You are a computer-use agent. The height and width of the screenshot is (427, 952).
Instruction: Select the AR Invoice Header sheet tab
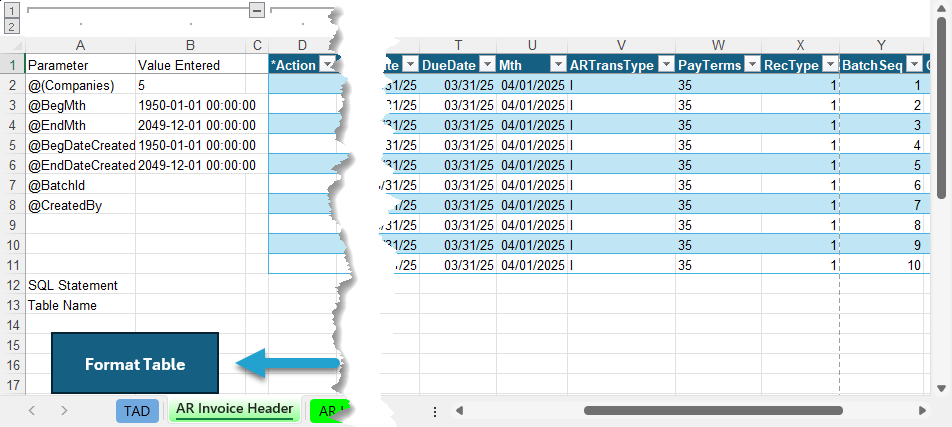[234, 409]
